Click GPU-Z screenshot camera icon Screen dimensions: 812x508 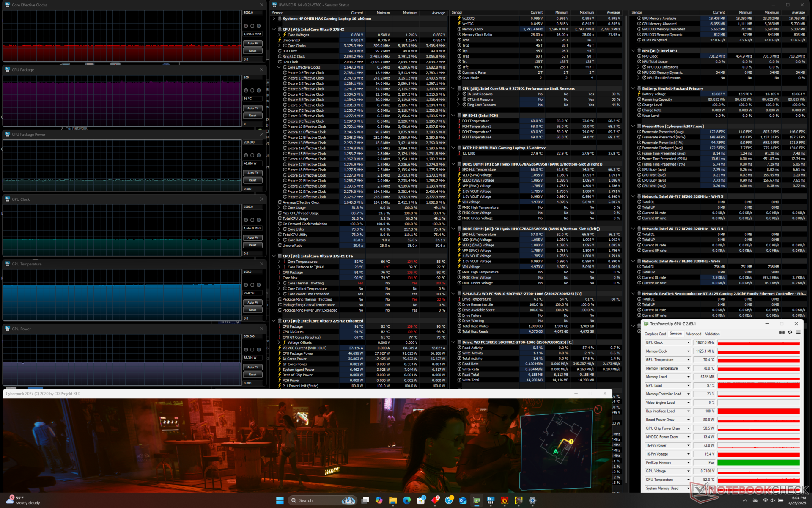tap(782, 332)
